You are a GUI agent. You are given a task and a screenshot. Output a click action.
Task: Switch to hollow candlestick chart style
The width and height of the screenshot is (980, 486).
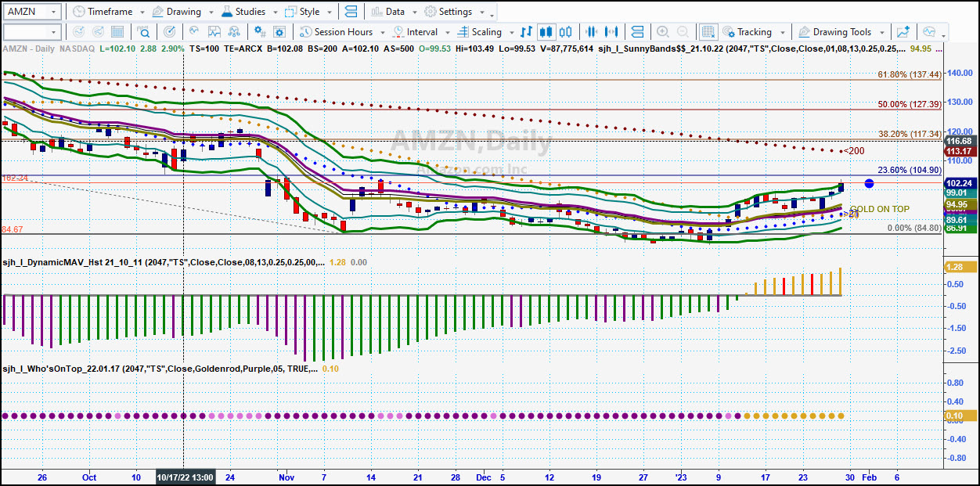coord(567,32)
